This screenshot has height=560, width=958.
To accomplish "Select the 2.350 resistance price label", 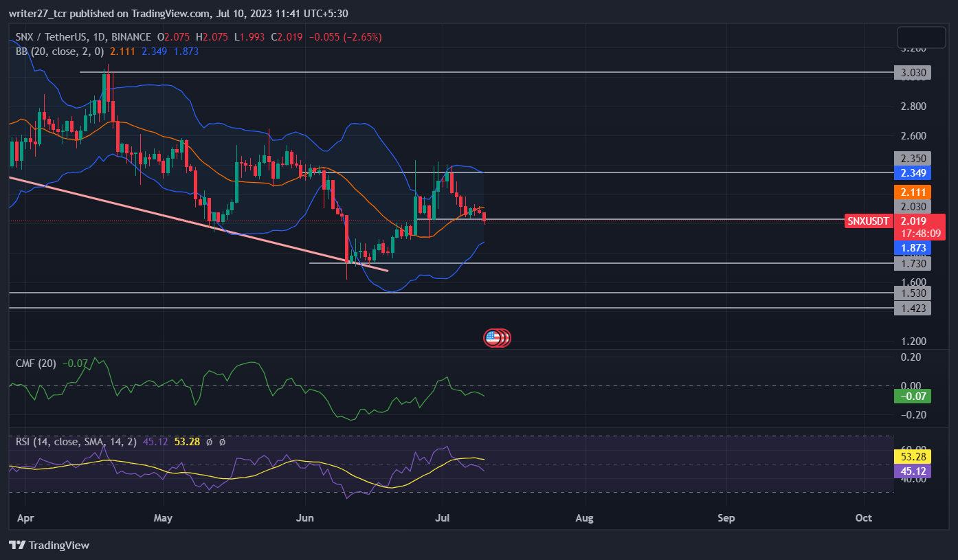I will click(913, 158).
